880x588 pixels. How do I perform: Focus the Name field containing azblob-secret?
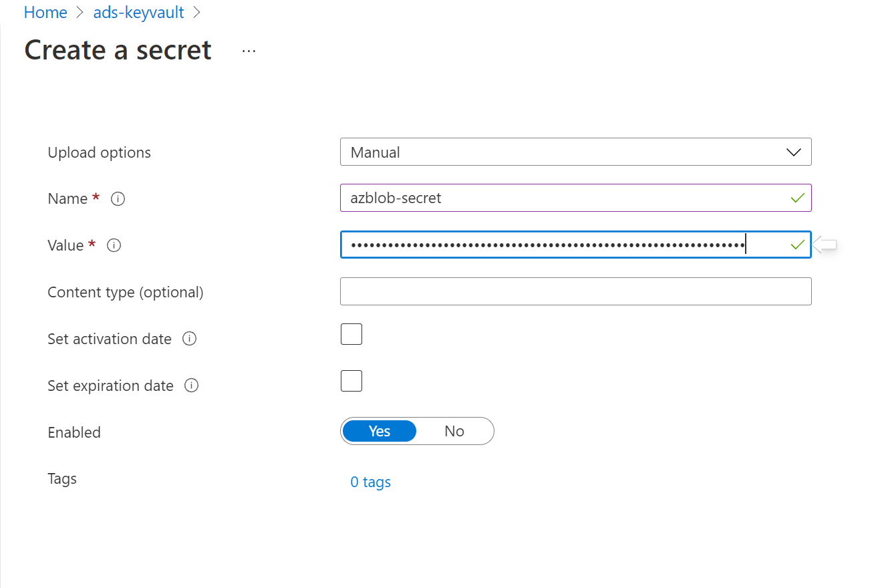pos(561,198)
